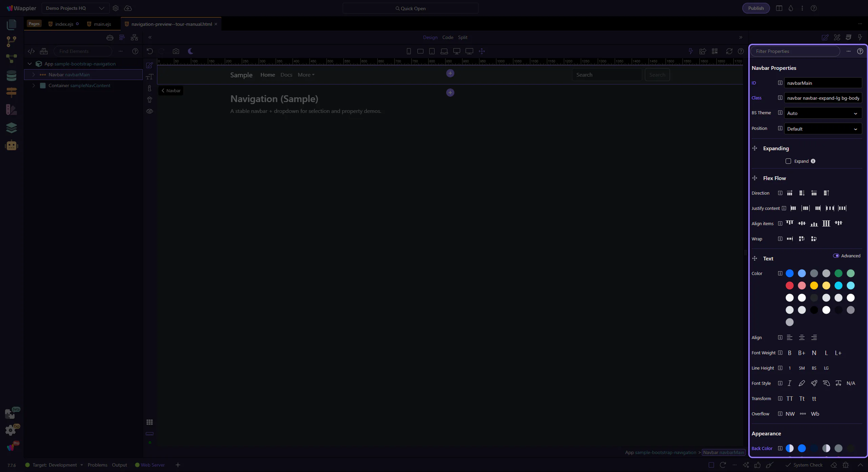
Task: Toggle the eye visibility icon in design sidebar
Action: (x=150, y=111)
